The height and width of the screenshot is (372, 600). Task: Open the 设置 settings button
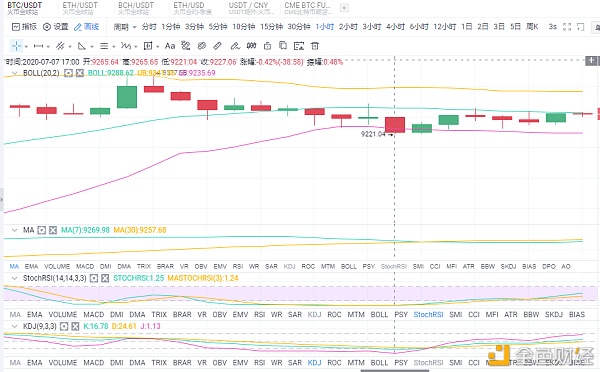(56, 27)
